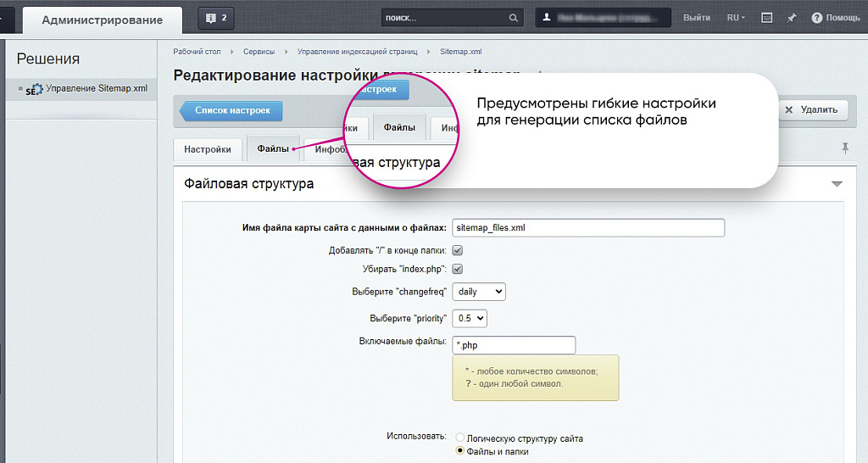Toggle the 'Убирать "index.php"' checkbox
This screenshot has height=463, width=868.
pos(457,269)
